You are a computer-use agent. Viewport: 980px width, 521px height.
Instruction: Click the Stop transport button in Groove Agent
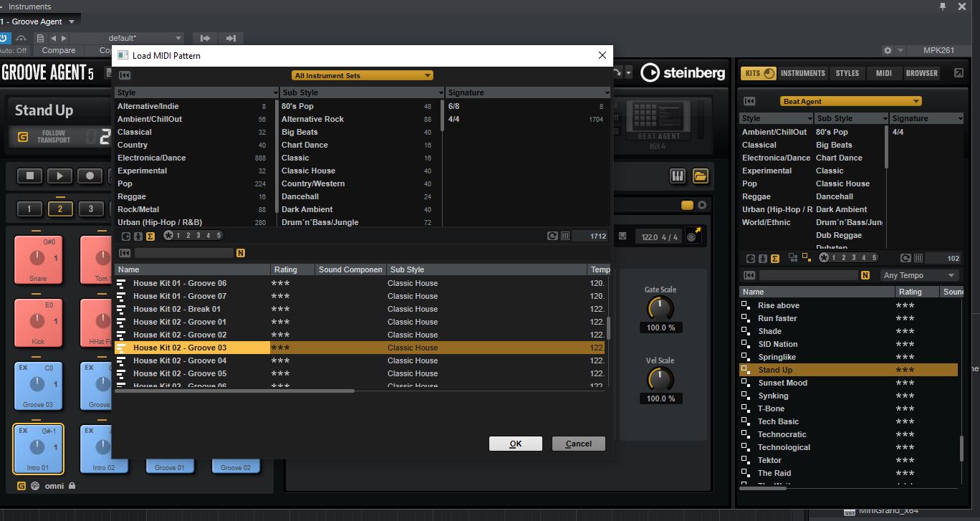coord(30,176)
